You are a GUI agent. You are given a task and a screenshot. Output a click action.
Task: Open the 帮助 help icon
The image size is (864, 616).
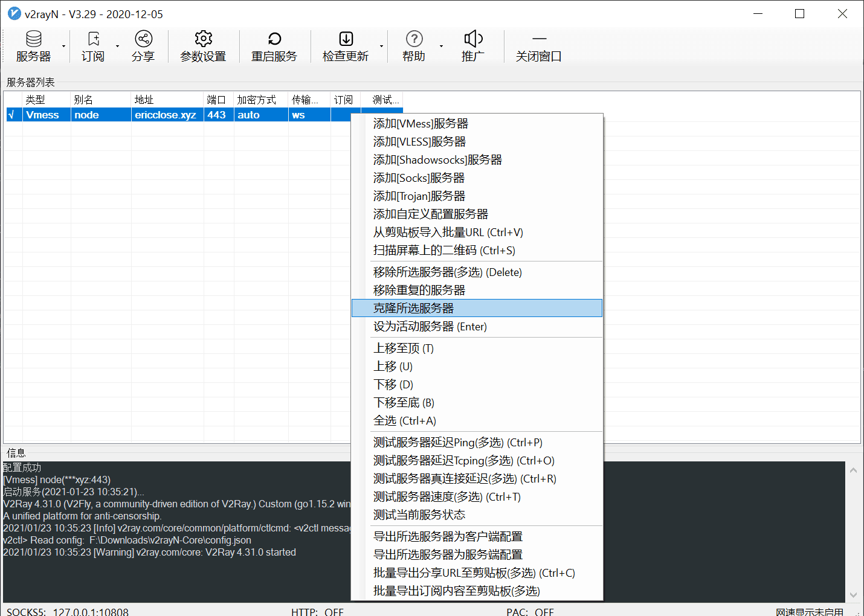click(x=414, y=39)
